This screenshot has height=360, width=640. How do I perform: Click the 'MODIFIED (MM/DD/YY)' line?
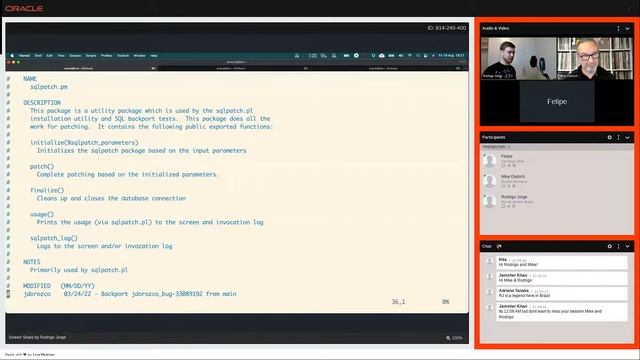click(59, 286)
